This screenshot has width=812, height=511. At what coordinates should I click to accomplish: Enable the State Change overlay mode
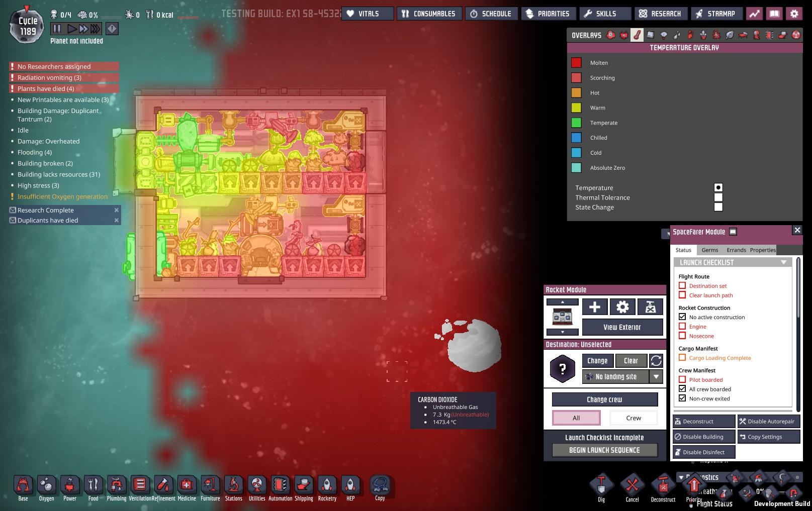(x=718, y=207)
